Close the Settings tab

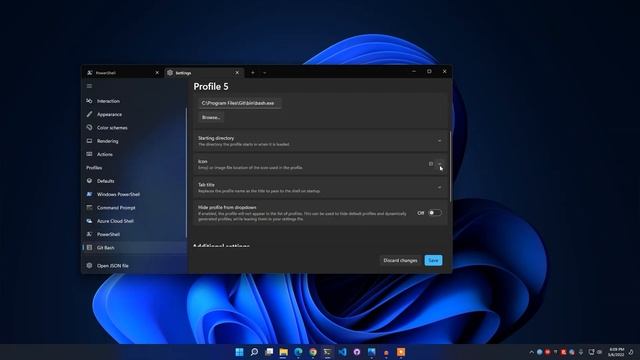[237, 73]
